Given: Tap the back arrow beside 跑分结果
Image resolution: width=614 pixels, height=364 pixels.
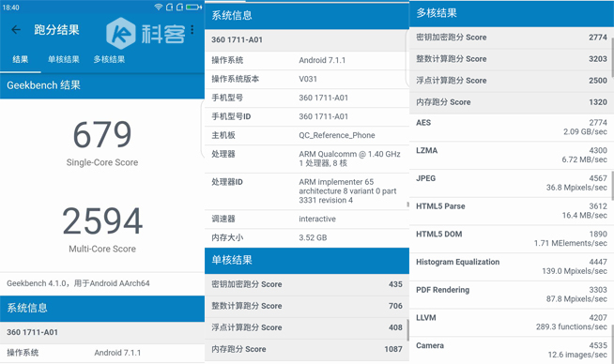Looking at the screenshot, I should click(x=16, y=29).
